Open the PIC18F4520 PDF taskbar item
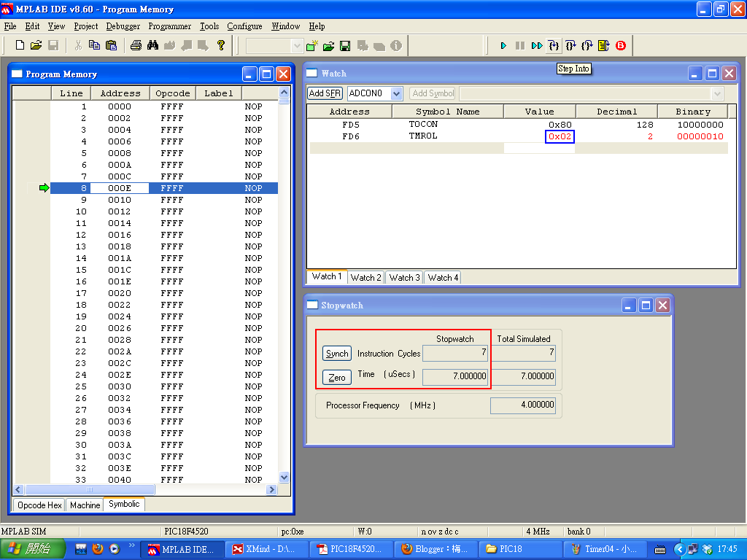The width and height of the screenshot is (747, 560). pyautogui.click(x=351, y=549)
